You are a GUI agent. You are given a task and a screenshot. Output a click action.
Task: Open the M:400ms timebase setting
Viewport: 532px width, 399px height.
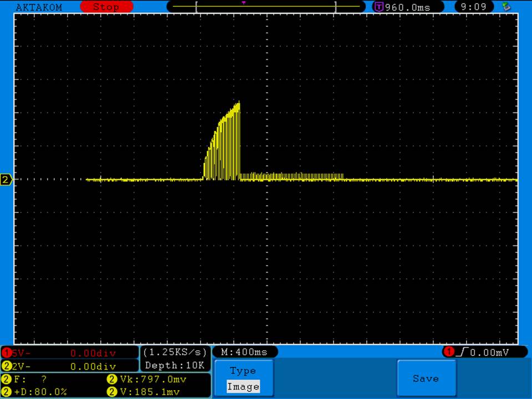click(x=244, y=352)
